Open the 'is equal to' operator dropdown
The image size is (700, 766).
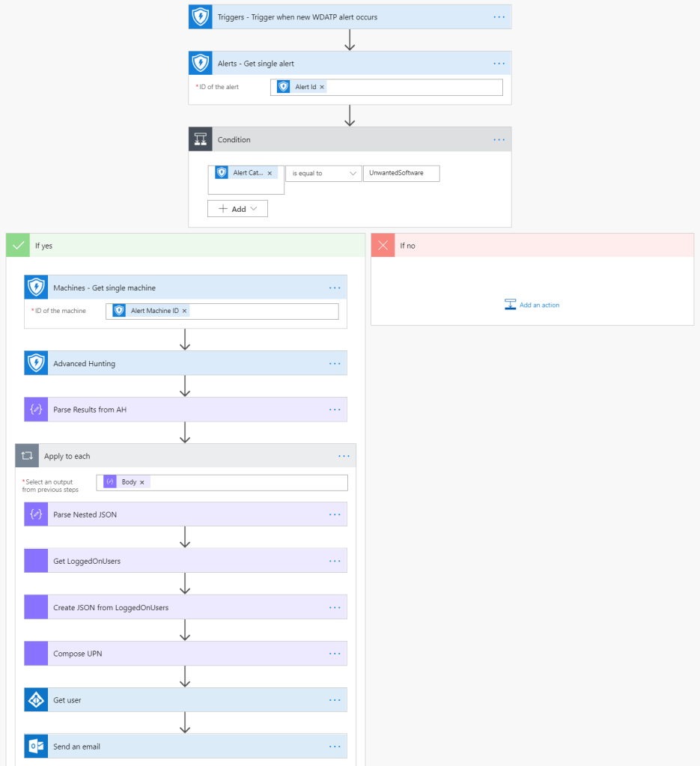coord(323,173)
